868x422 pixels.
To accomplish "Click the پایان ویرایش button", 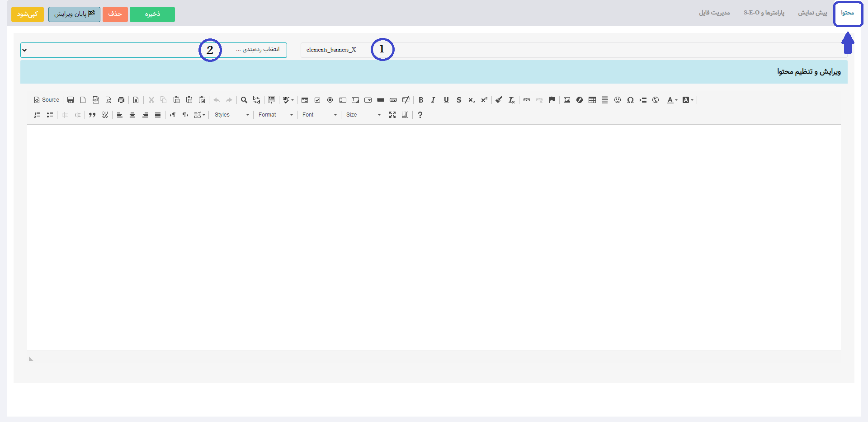I will coord(74,14).
